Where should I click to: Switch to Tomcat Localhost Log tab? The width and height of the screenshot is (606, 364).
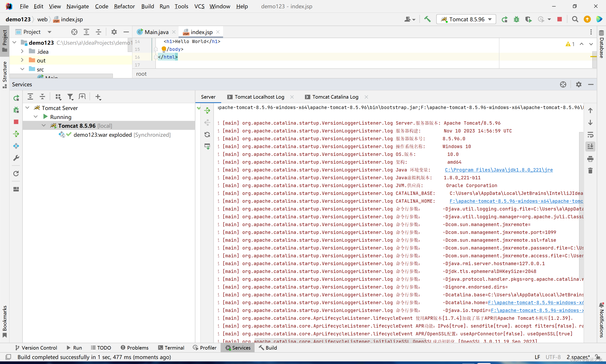(x=259, y=96)
